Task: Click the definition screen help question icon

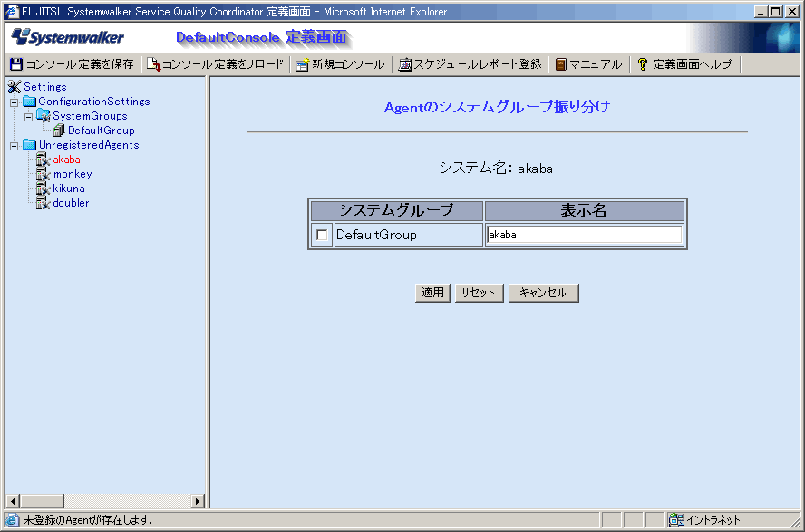Action: point(643,64)
